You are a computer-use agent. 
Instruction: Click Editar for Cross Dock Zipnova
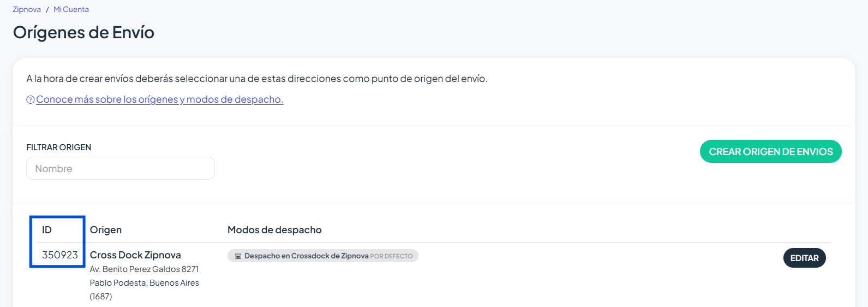tap(804, 258)
